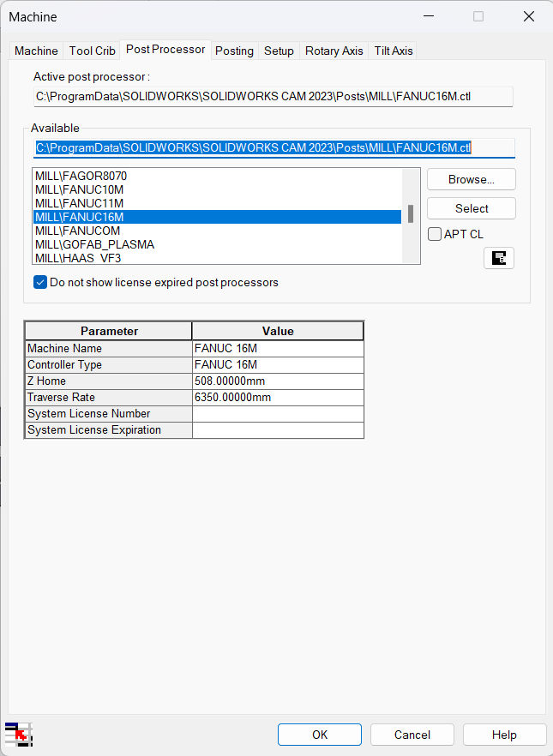Click the Traverse Rate value 6350.00000mm

(x=278, y=398)
